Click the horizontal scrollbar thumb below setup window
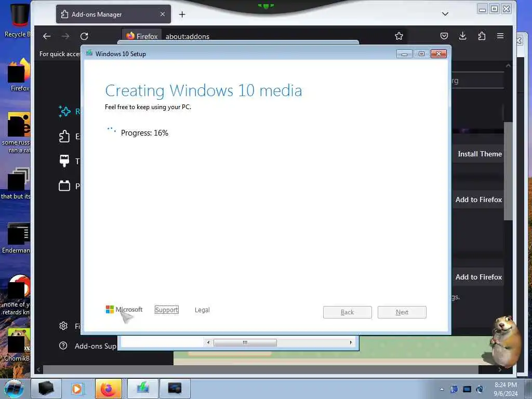 (x=245, y=342)
